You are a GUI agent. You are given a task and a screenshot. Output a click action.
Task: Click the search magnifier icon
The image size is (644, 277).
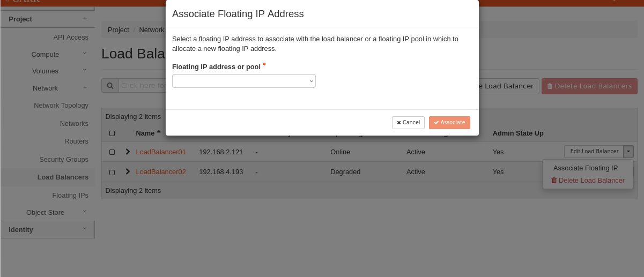(110, 86)
